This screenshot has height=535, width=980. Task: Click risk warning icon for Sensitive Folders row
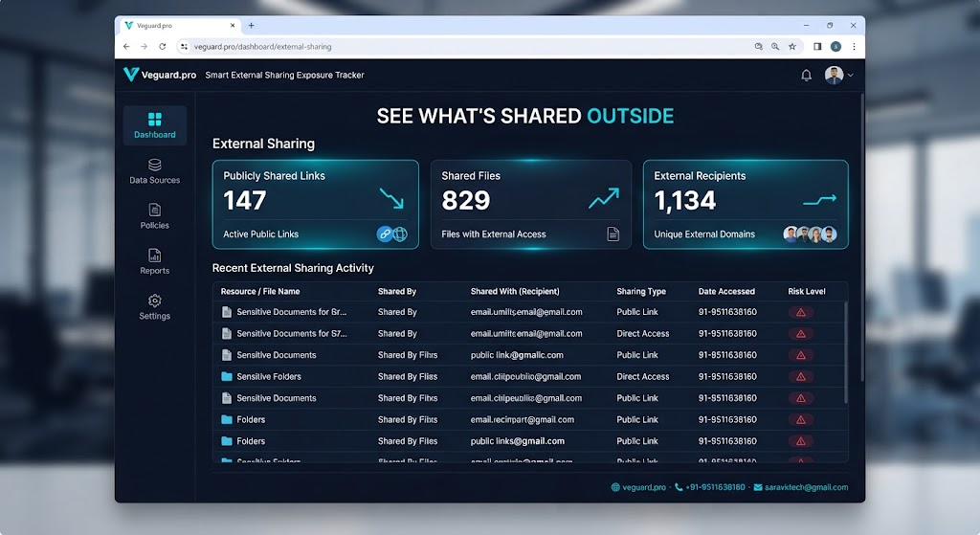click(x=801, y=377)
